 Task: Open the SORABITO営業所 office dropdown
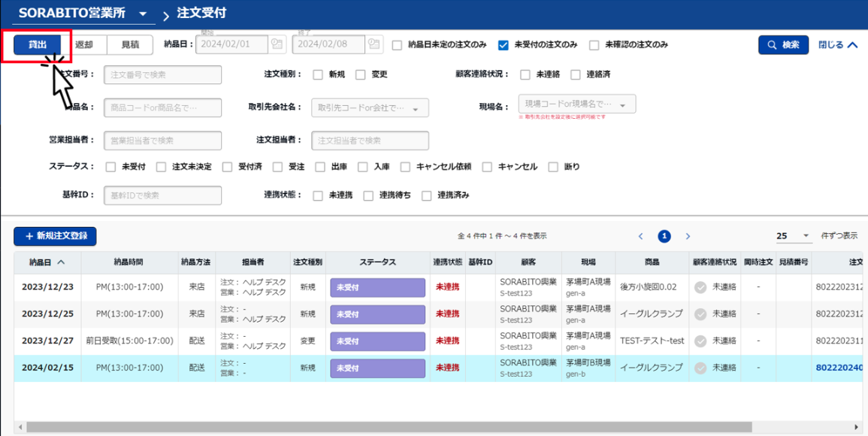pos(142,14)
